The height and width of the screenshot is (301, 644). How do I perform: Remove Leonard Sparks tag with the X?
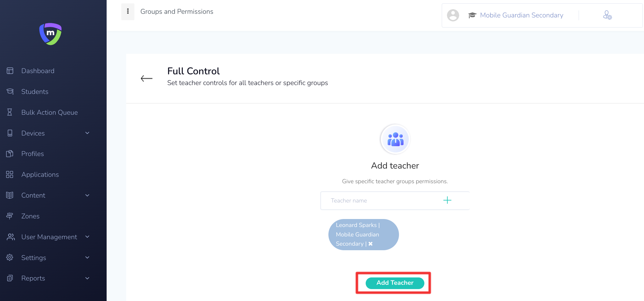[371, 244]
